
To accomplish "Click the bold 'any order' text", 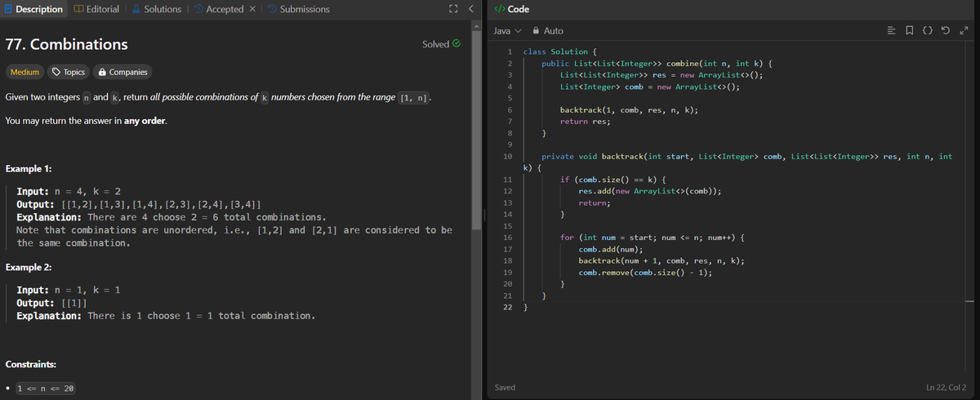I will [x=146, y=121].
